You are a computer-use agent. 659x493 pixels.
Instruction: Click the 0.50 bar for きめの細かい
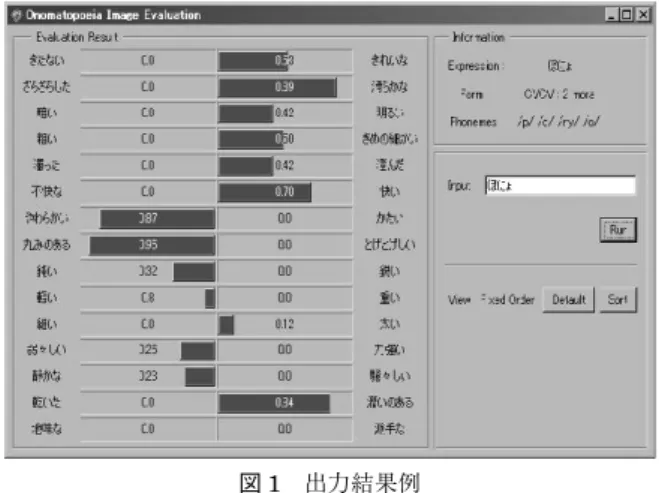click(251, 140)
